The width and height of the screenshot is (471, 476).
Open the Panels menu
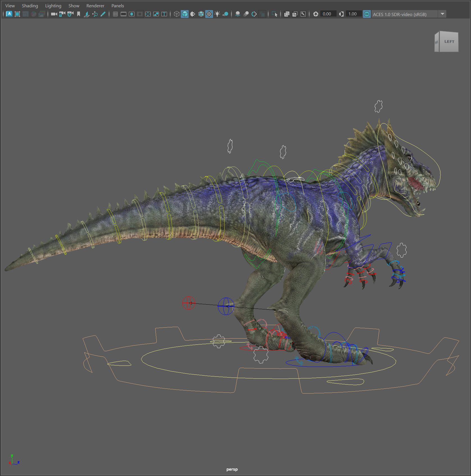118,6
